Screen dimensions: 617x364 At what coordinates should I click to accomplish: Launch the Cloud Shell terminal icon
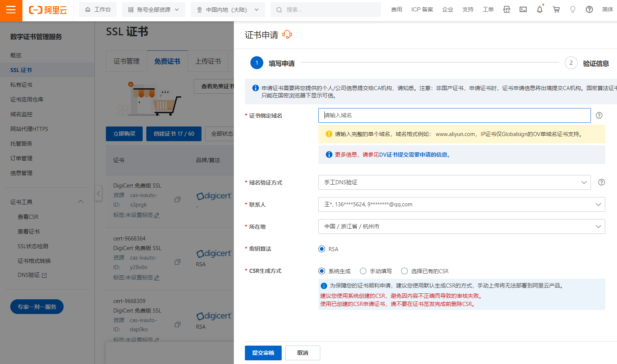coord(523,10)
